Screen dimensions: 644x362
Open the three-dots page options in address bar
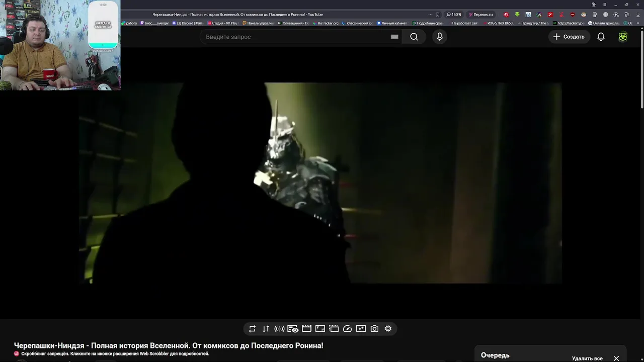[x=430, y=15]
